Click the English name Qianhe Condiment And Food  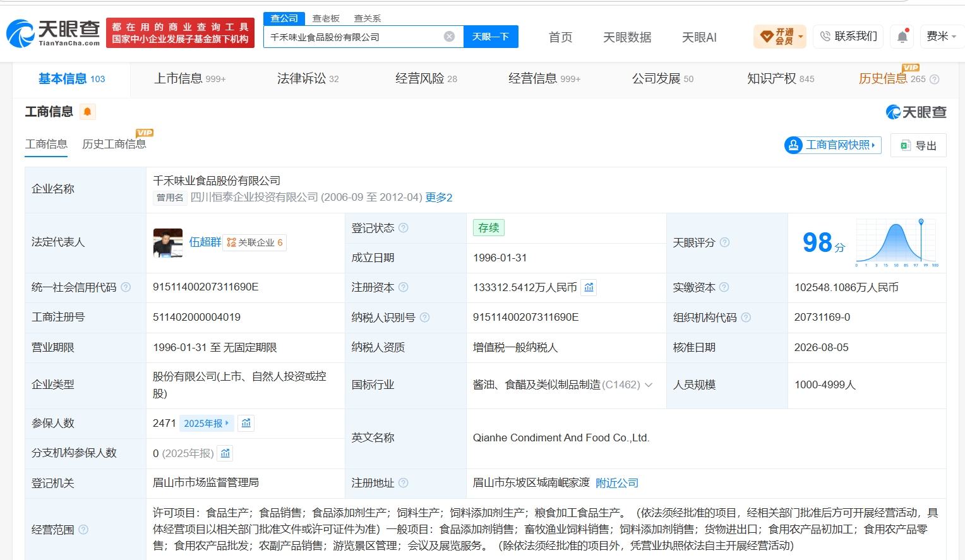[561, 438]
